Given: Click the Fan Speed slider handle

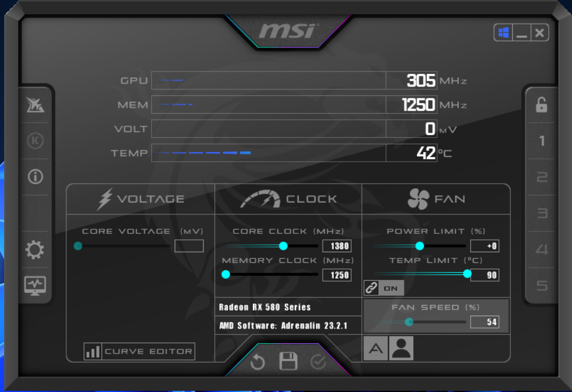Looking at the screenshot, I should [409, 322].
